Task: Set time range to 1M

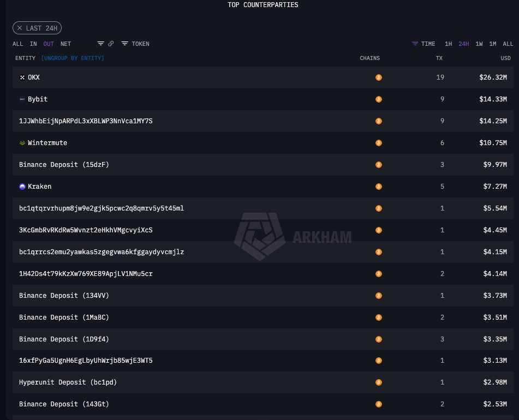Action: [x=492, y=44]
